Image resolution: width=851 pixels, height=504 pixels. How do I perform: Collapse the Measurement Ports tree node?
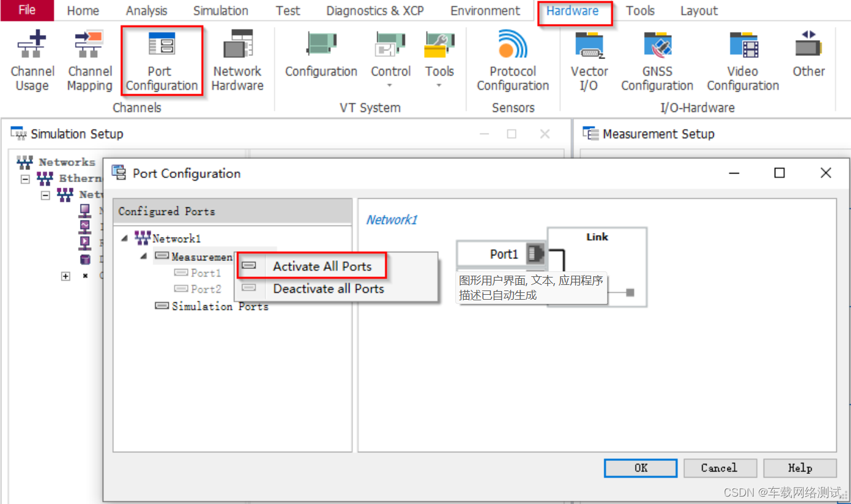(144, 255)
